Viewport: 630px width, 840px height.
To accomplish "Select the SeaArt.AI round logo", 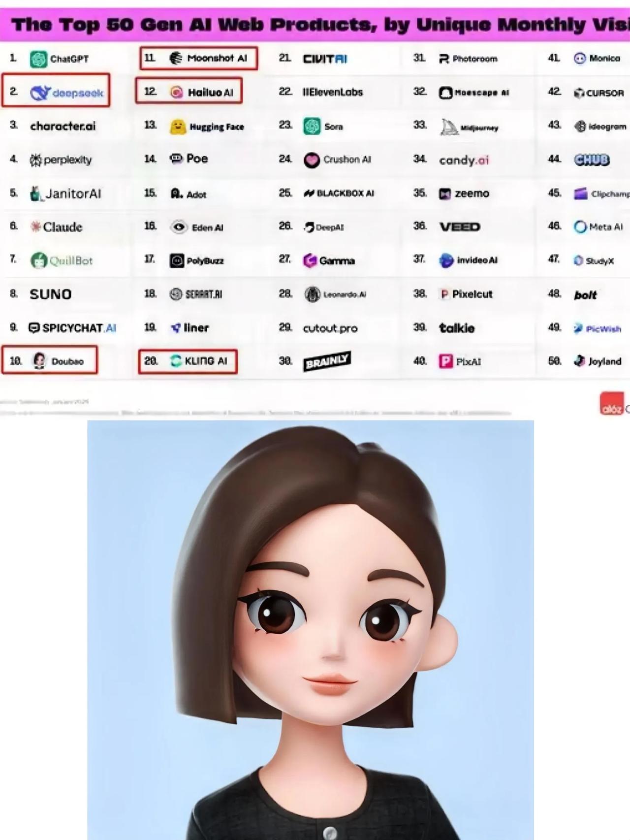I will 176,294.
